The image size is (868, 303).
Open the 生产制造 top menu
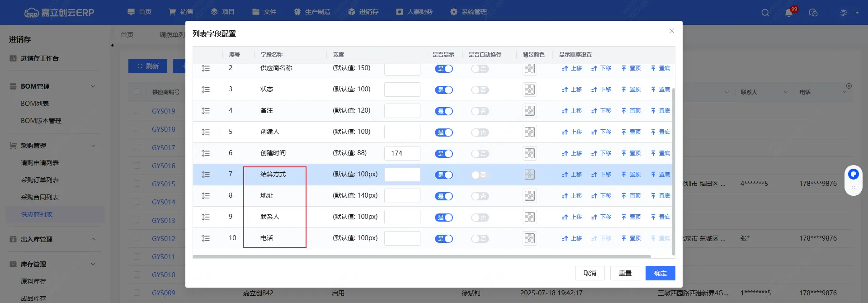[312, 12]
